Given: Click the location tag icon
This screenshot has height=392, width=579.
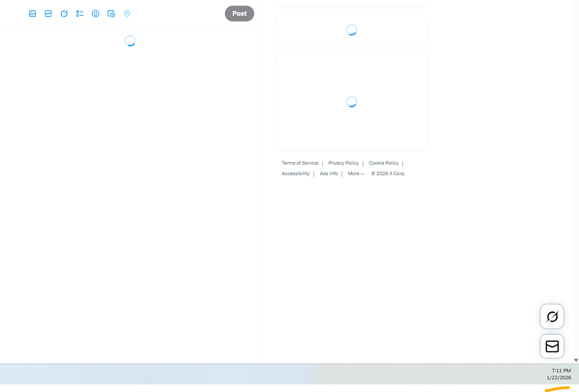Looking at the screenshot, I should [x=127, y=14].
